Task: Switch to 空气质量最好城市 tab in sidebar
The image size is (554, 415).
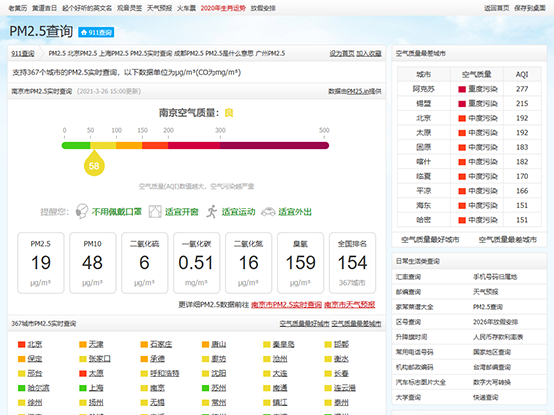Action: point(430,240)
